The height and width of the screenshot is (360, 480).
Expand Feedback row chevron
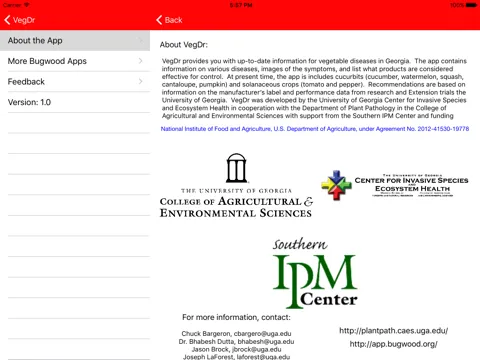[141, 81]
